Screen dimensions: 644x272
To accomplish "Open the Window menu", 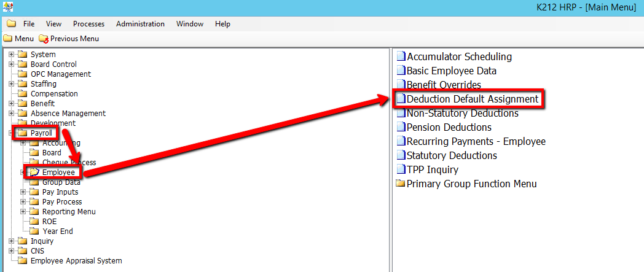I will (189, 24).
